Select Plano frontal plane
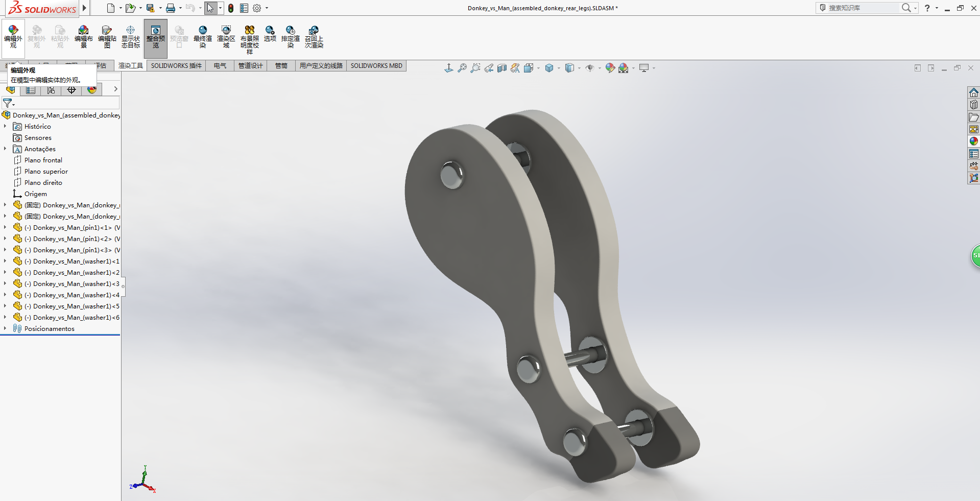Viewport: 980px width, 501px height. 43,160
